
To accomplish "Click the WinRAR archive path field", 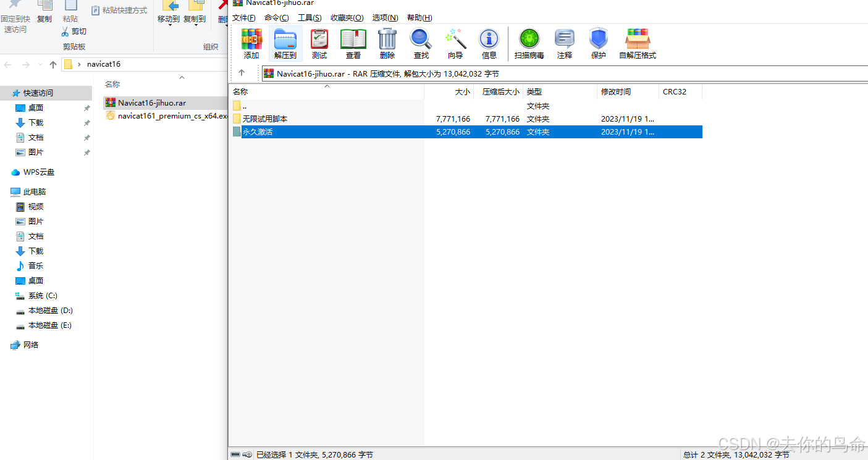I will tap(563, 73).
